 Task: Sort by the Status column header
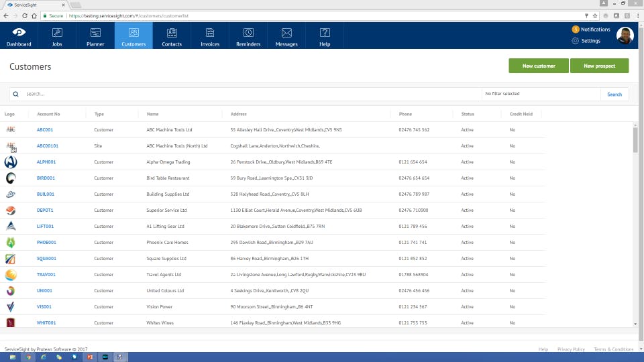468,114
